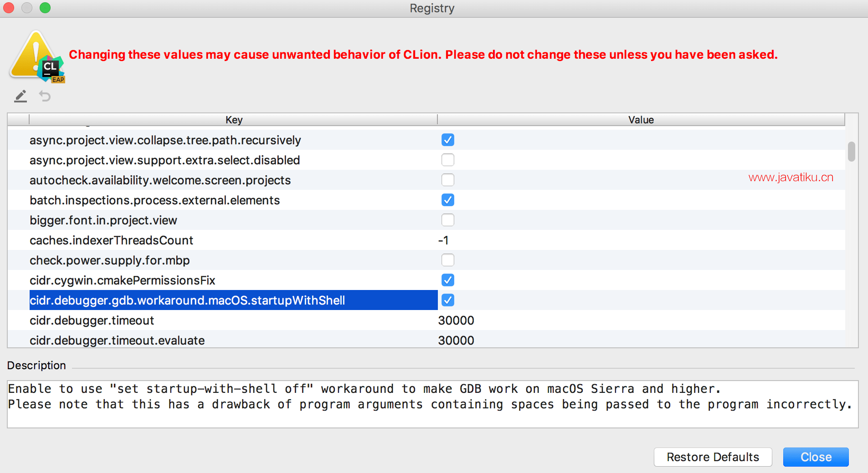868x473 pixels.
Task: Uncheck cidr.debugger.gdb.workaround.macOS.startupWithShell checkbox
Action: coord(448,300)
